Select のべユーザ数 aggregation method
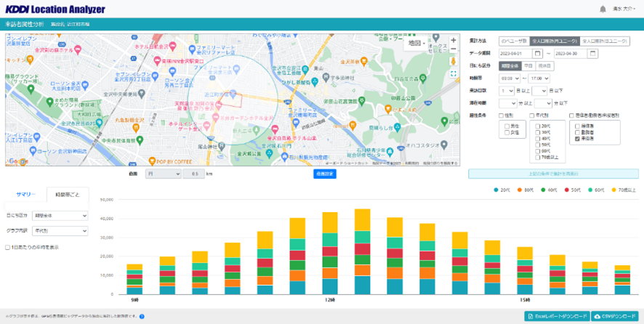This screenshot has height=324, width=644. click(514, 41)
